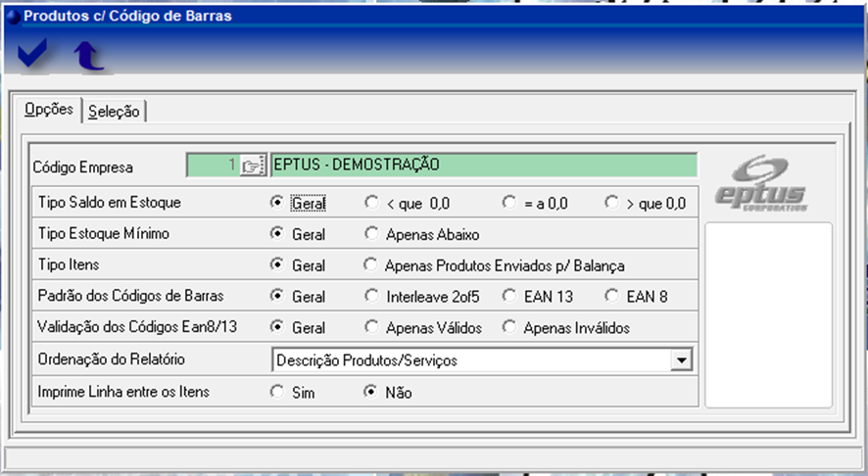Screen dimensions: 868x476
Task: Switch to the Seleção tab
Action: point(114,112)
